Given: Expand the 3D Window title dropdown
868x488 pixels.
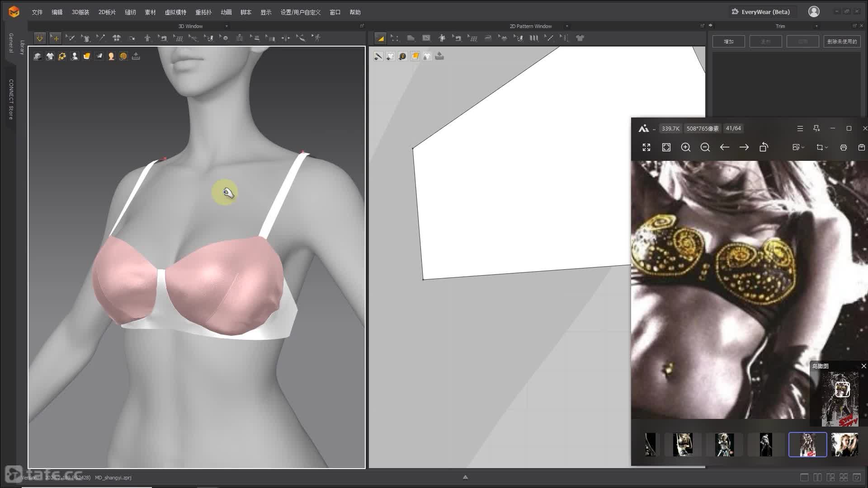Looking at the screenshot, I should tap(226, 26).
